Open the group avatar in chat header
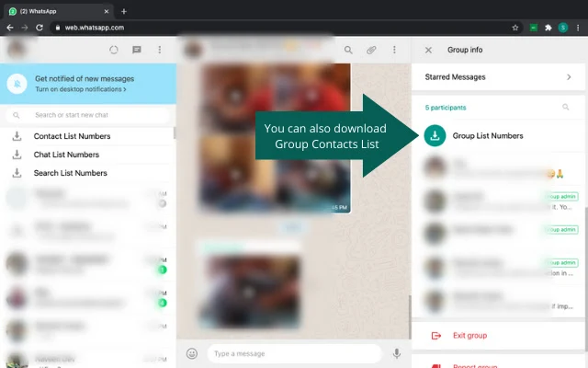This screenshot has height=368, width=588. [x=193, y=50]
